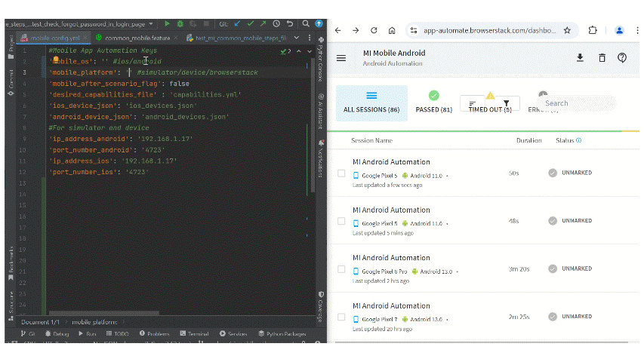The height and width of the screenshot is (362, 644).
Task: Bookmark page with the star icon
Action: click(567, 30)
